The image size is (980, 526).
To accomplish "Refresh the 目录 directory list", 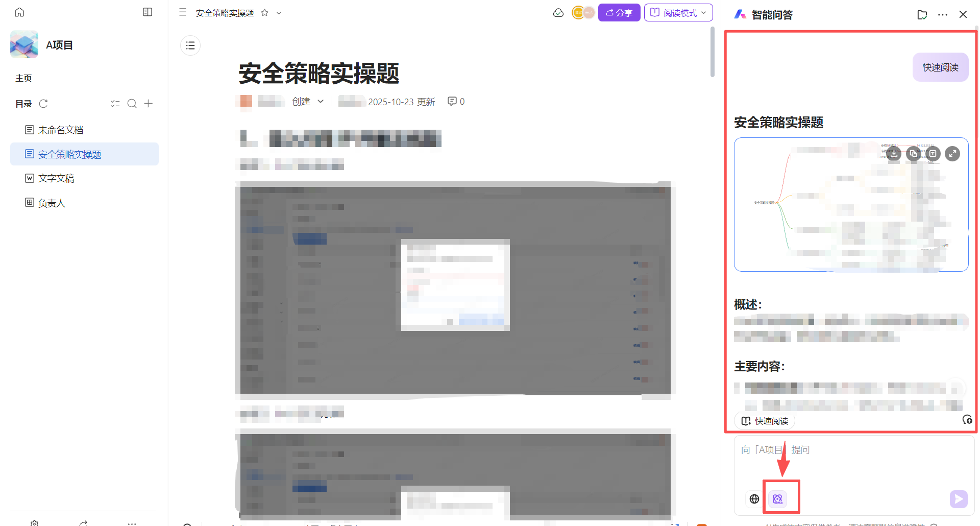I will pos(43,104).
